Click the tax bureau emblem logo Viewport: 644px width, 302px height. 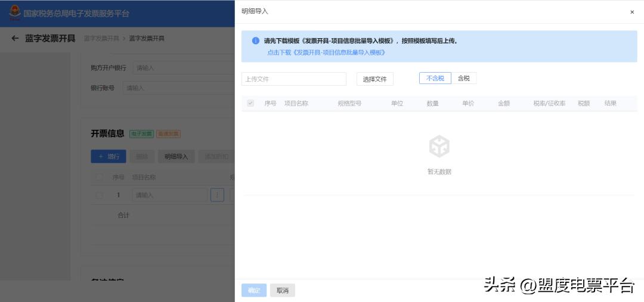tap(15, 13)
